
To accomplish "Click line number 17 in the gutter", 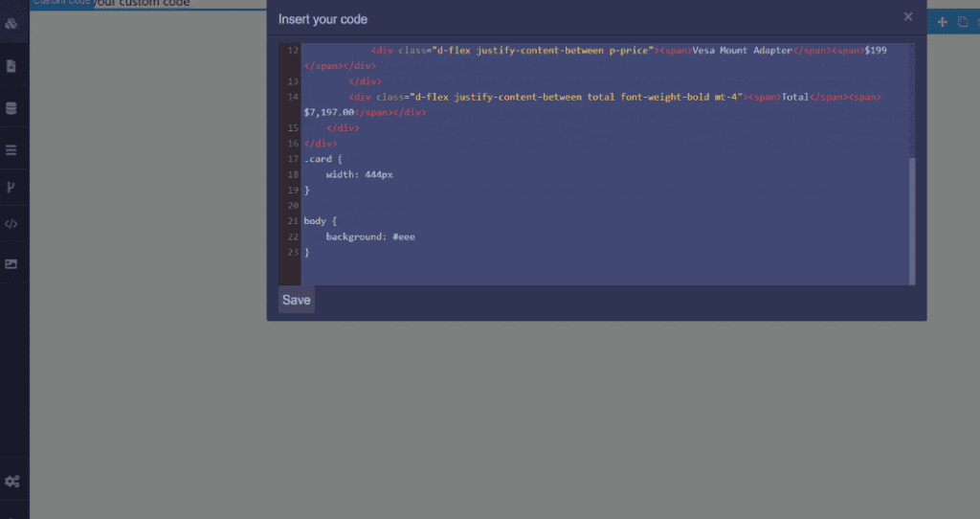I will [293, 159].
